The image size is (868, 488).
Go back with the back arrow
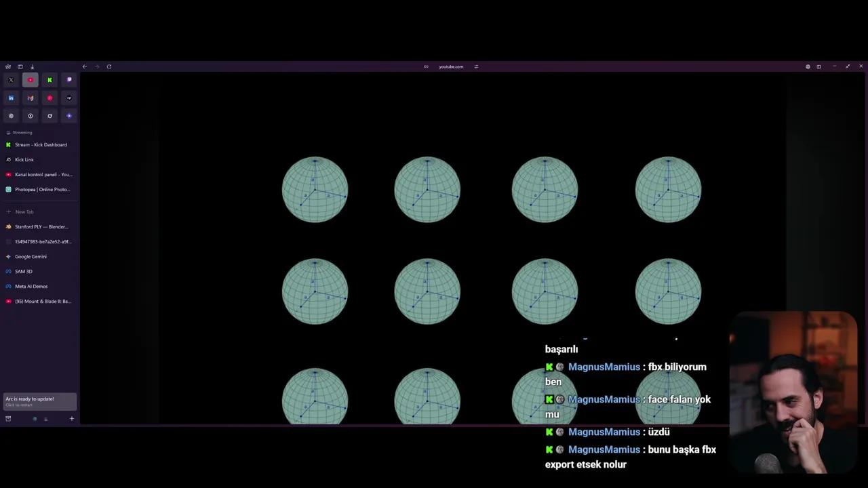point(84,66)
